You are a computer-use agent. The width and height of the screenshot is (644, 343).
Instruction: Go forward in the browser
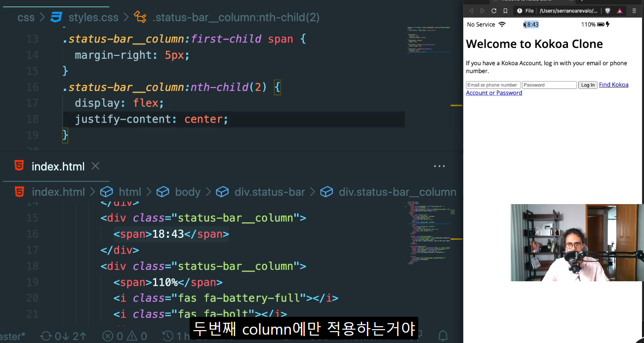[x=483, y=10]
